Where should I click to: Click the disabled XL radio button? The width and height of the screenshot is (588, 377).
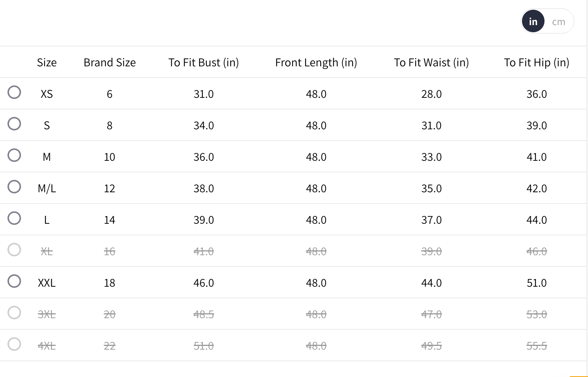[x=14, y=250]
